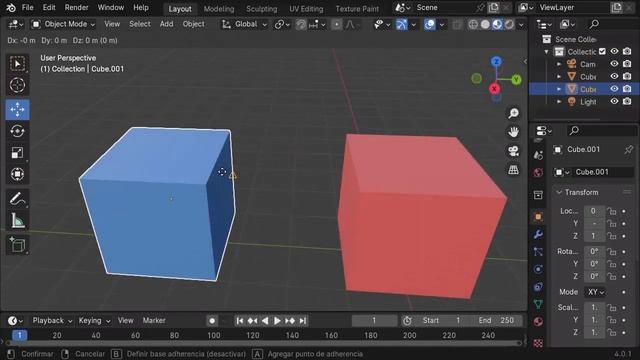640x360 pixels.
Task: Open the viewport Add menu
Action: point(166,24)
